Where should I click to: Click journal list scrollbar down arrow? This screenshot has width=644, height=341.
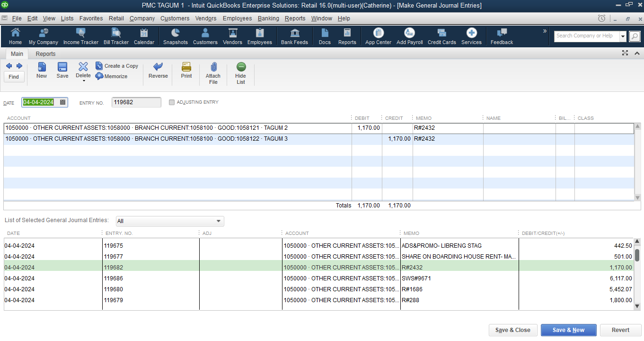[x=637, y=306]
